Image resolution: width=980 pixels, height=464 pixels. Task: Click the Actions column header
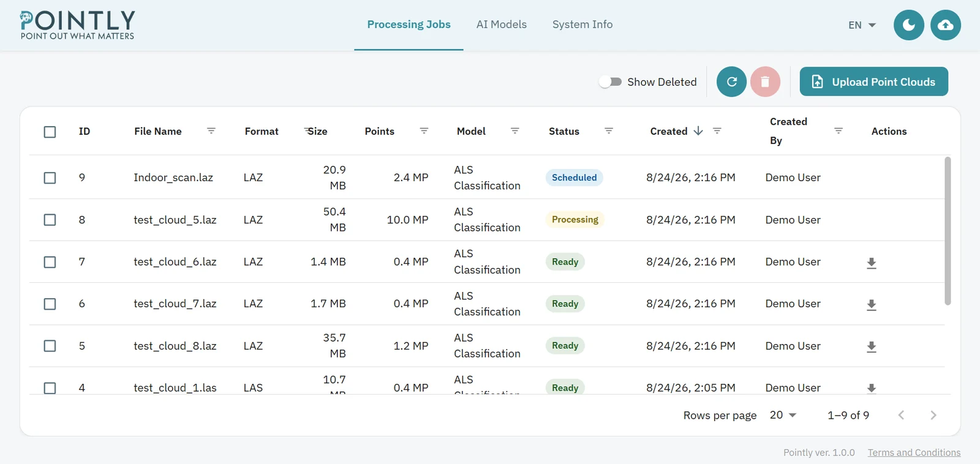pos(889,131)
